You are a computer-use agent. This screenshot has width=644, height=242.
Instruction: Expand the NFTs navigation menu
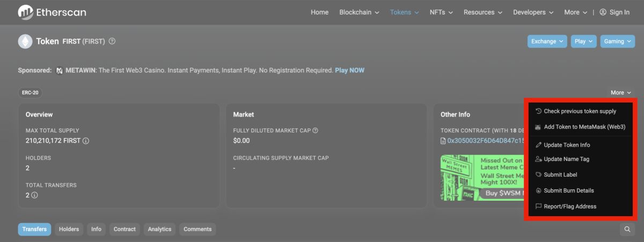point(441,12)
